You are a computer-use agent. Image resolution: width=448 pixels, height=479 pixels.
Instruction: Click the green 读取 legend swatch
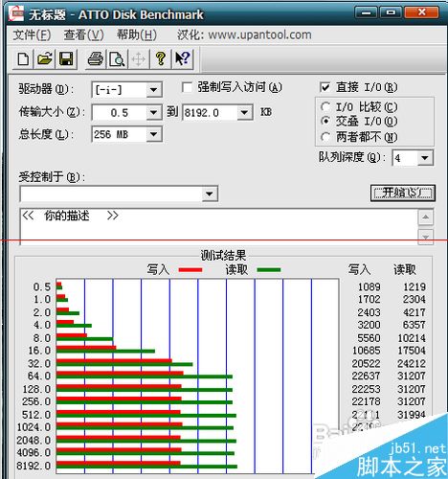(x=269, y=270)
